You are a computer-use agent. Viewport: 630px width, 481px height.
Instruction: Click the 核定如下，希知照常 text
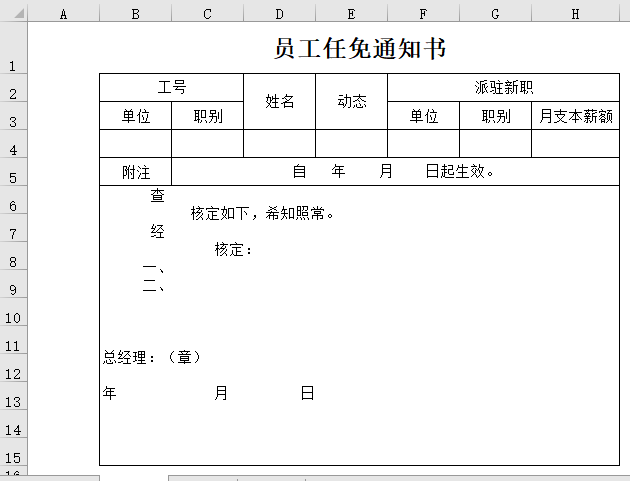click(x=262, y=213)
